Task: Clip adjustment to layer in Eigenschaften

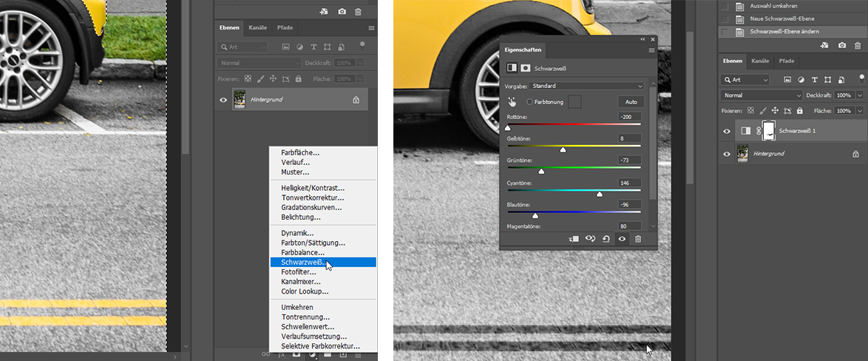Action: tap(574, 239)
